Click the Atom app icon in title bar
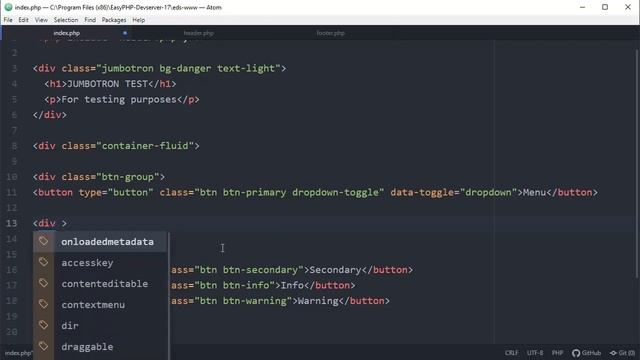 [8, 7]
